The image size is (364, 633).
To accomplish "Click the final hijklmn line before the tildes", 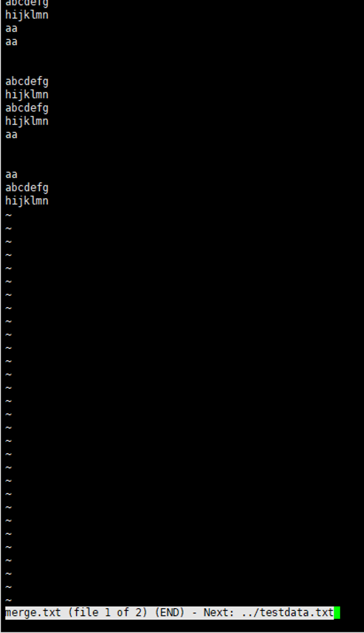I will 27,201.
